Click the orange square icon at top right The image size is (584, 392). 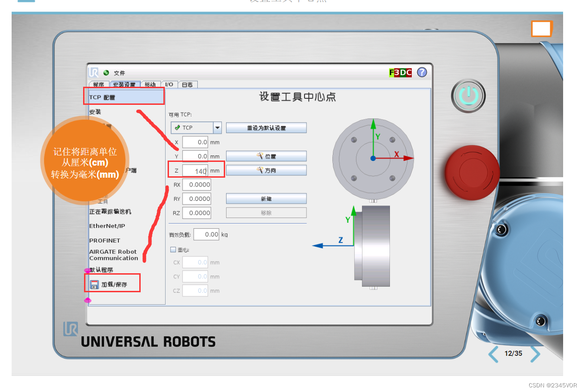coord(542,29)
